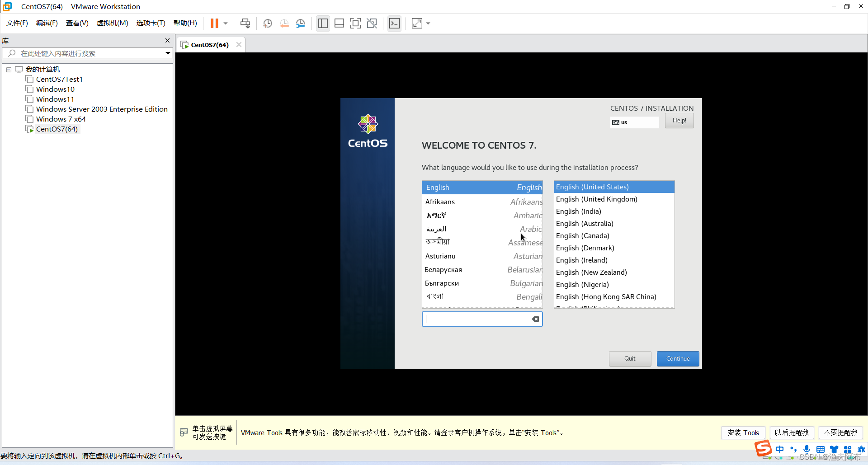Select Bengali in the language list

pos(482,296)
